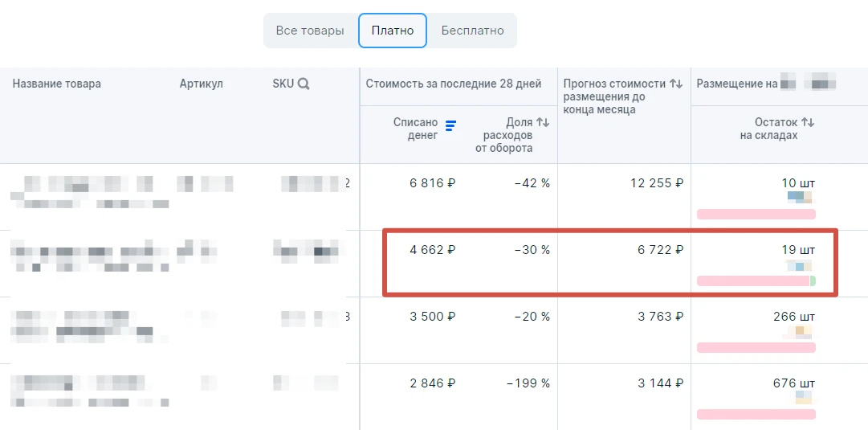Click the small blurred icon under "676 шт"

tap(804, 397)
